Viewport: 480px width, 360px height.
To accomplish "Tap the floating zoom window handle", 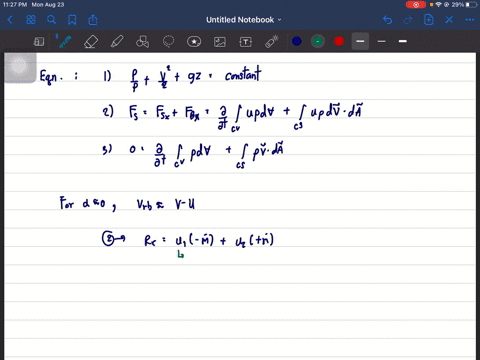I will pyautogui.click(x=19, y=67).
